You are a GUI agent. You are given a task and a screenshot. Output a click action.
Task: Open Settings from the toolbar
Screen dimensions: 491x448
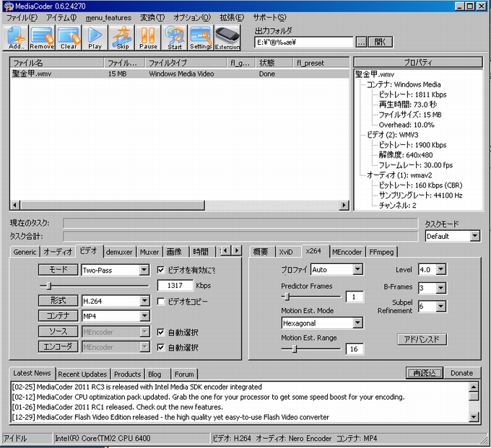[x=201, y=38]
